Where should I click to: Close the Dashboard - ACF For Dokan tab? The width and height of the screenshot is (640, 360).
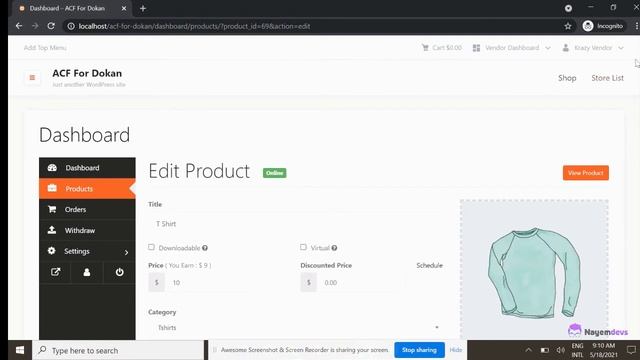pos(124,8)
